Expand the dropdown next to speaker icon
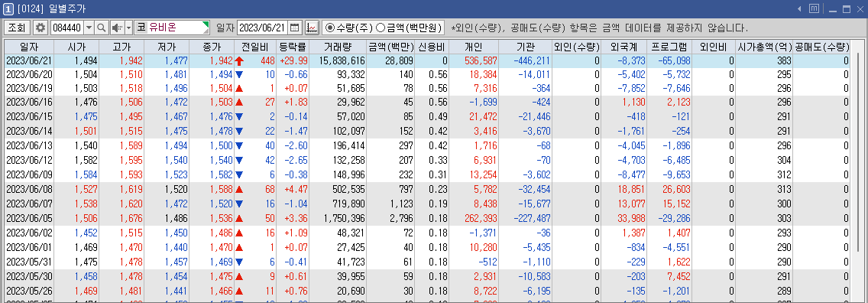The height and width of the screenshot is (303, 868). (129, 27)
